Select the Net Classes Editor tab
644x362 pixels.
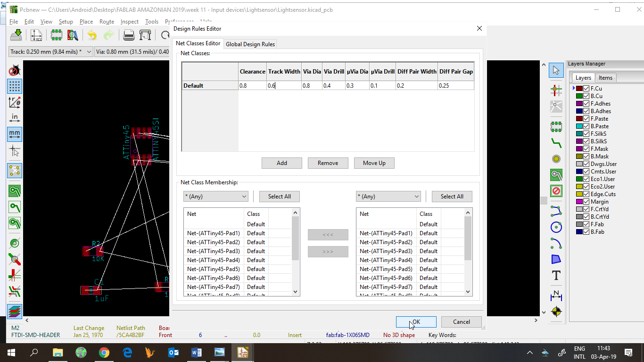[x=198, y=43]
